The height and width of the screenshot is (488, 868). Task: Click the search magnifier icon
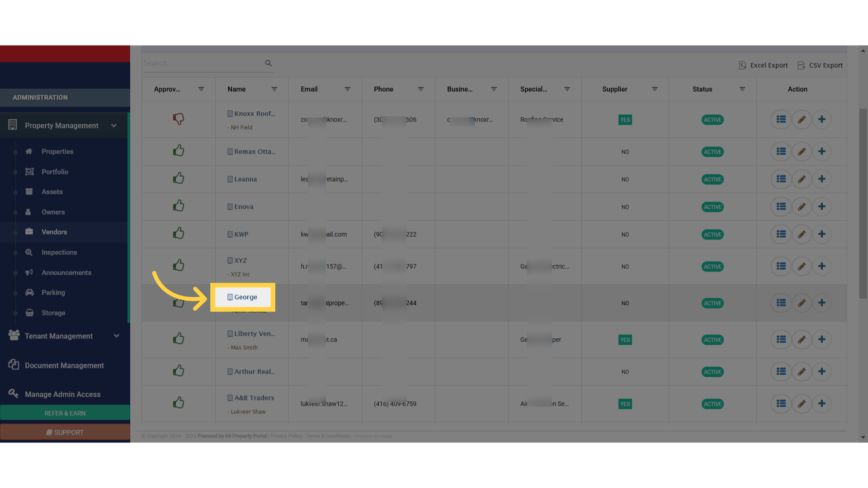(269, 63)
